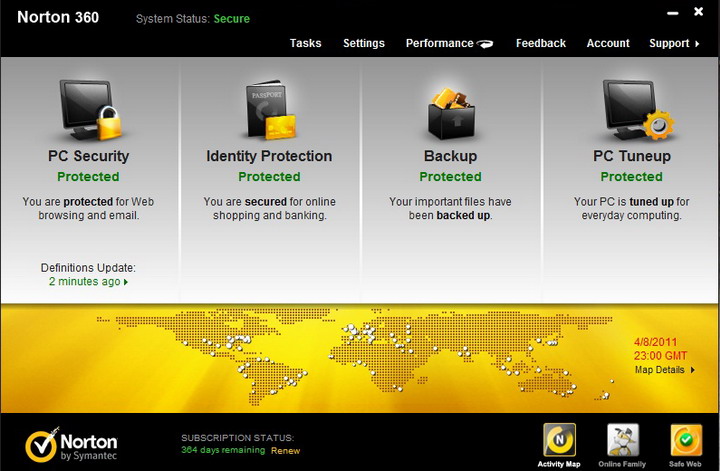This screenshot has width=720, height=471.
Task: Click the Map Details link
Action: click(x=659, y=370)
